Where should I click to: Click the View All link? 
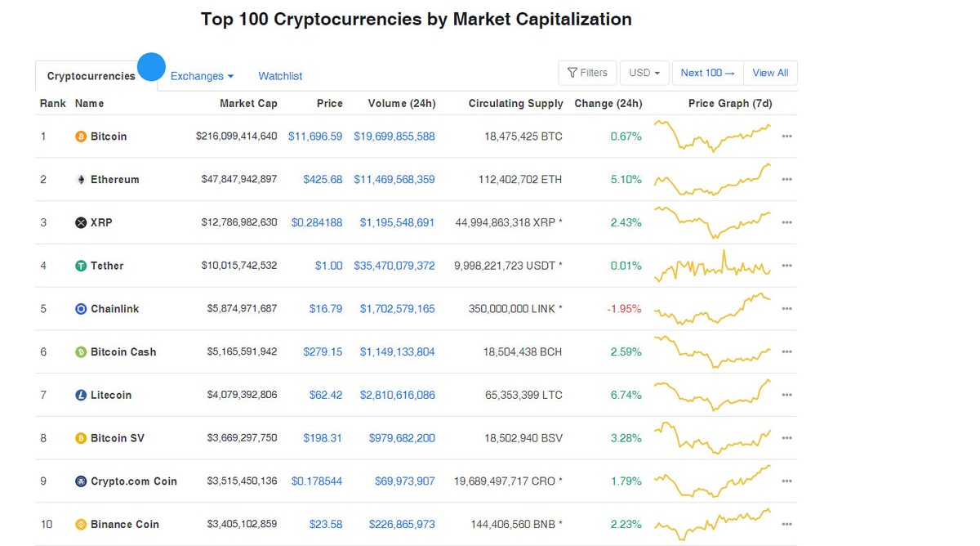[769, 73]
